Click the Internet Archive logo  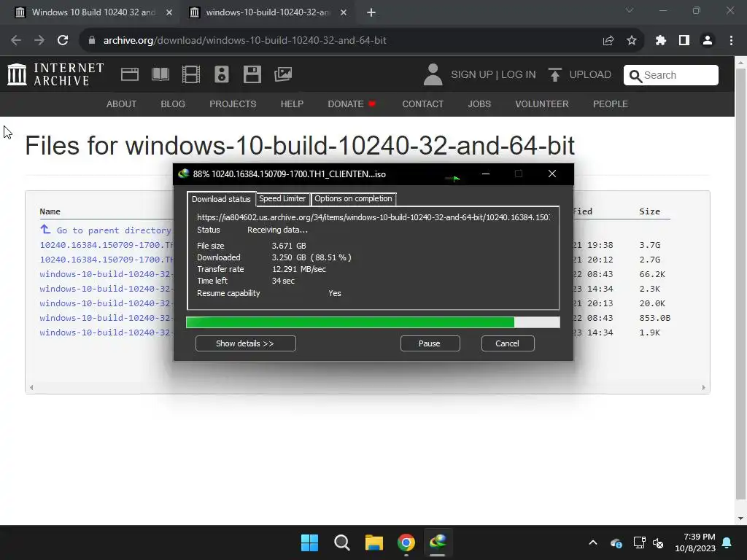pos(55,75)
